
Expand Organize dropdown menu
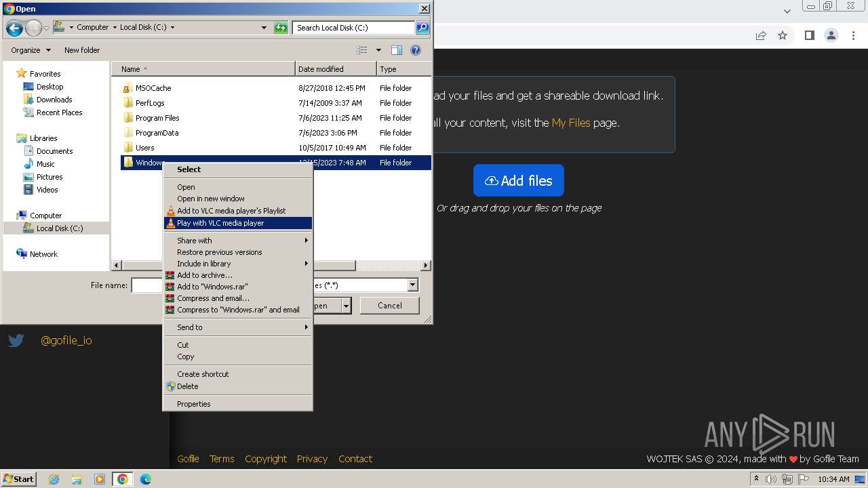(x=48, y=50)
